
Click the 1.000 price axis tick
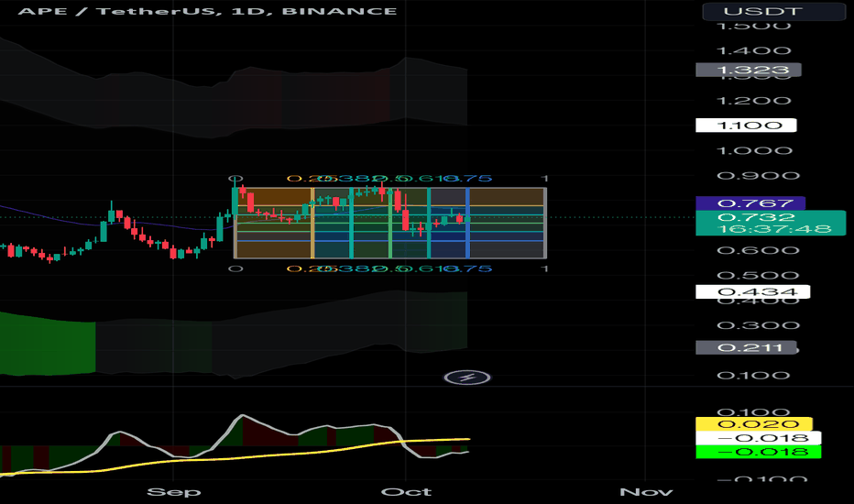coord(754,150)
